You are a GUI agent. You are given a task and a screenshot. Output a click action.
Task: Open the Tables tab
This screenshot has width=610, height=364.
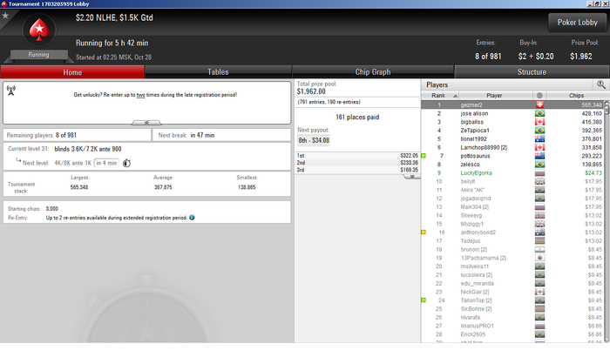tap(218, 72)
